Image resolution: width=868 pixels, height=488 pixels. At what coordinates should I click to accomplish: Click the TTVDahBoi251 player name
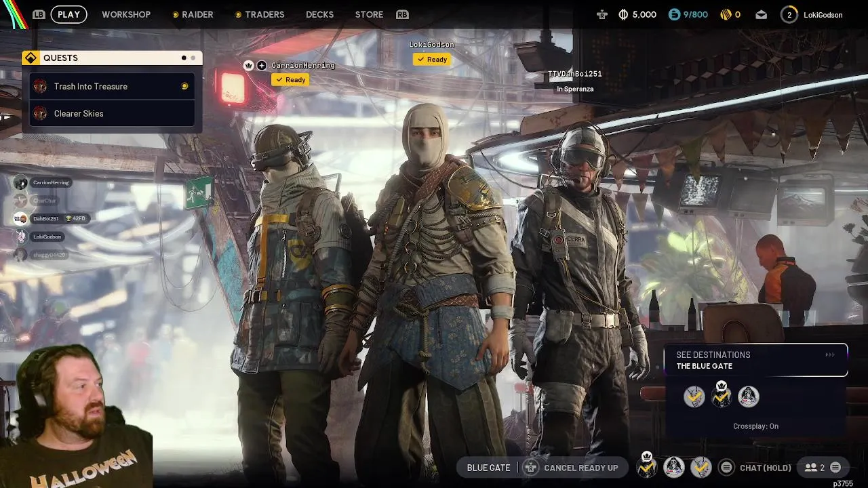point(575,74)
